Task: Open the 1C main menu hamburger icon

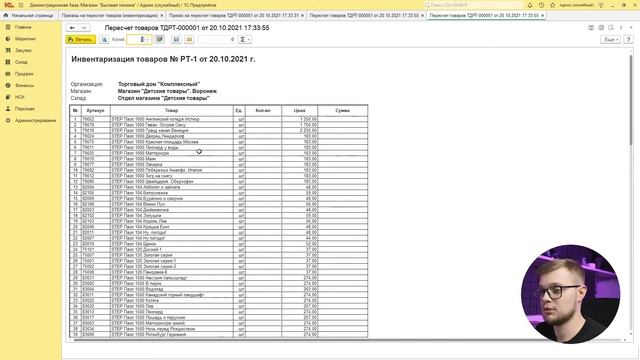Action: tap(21, 5)
